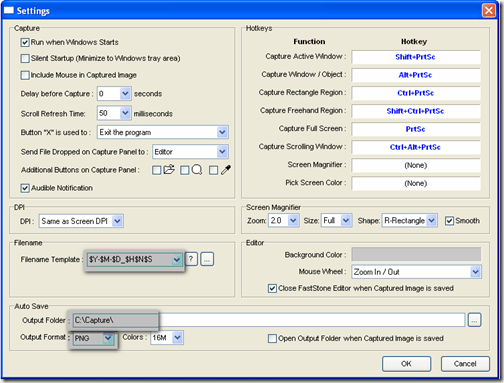Screen dimensions: 504x383
Task: Enable Silent Startup checkbox
Action: [25, 58]
